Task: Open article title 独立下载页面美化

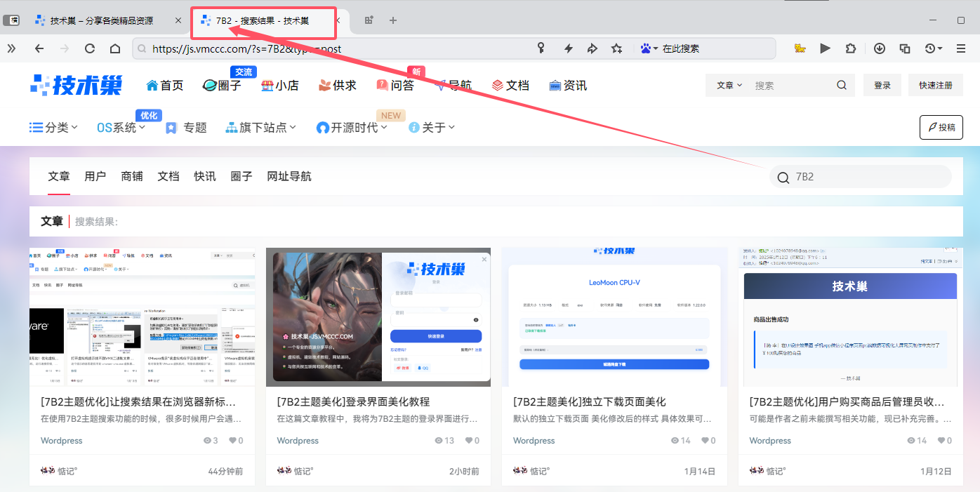Action: pos(590,401)
